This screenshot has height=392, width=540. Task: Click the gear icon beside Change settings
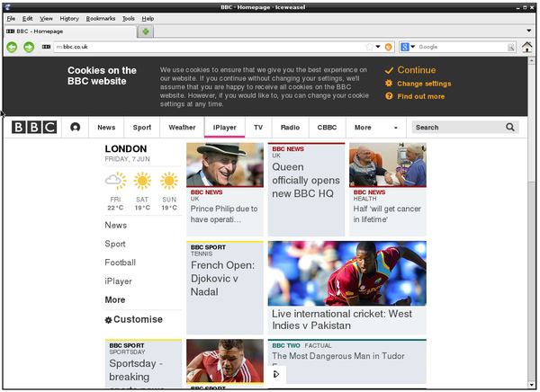tap(389, 84)
